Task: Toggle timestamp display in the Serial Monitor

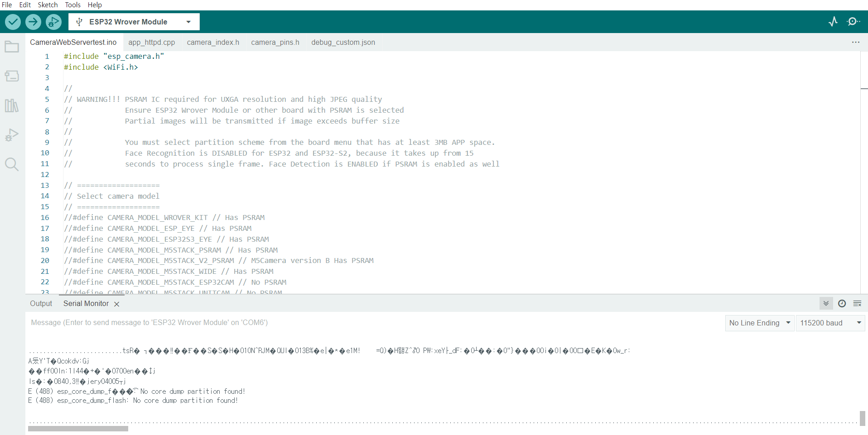Action: click(x=842, y=303)
